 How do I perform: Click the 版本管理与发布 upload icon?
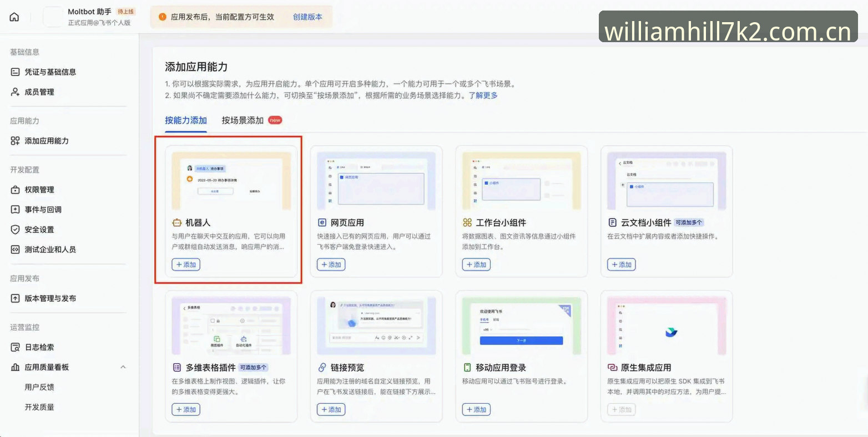16,298
